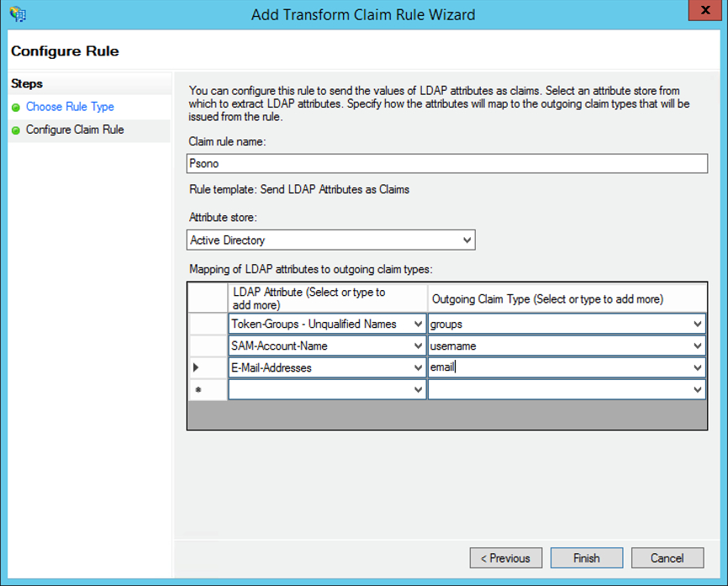Click the wizard application icon in title bar

(18, 14)
